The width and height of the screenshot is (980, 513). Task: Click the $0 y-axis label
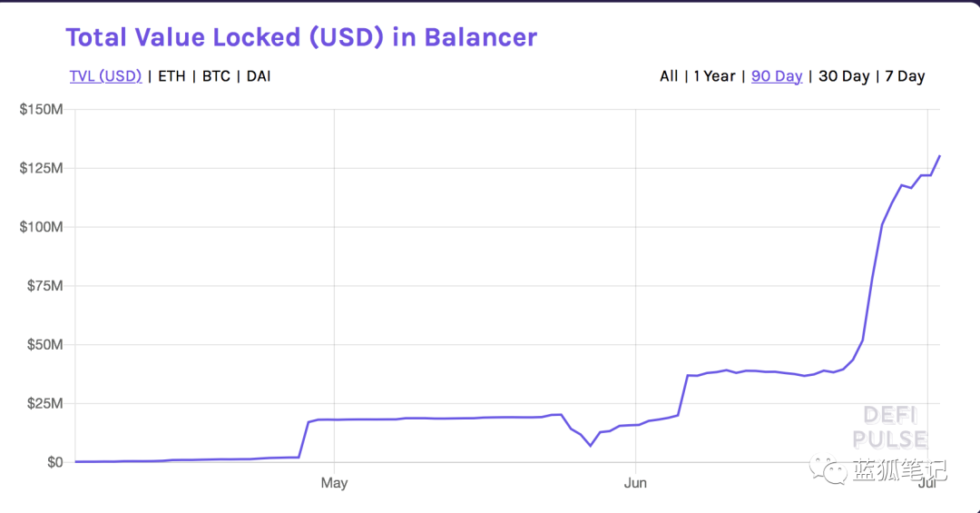54,462
